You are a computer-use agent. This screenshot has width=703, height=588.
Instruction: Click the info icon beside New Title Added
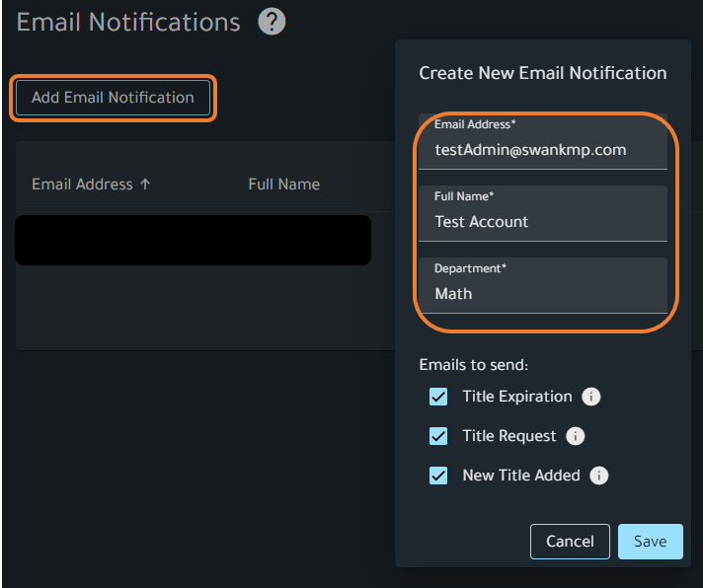click(x=598, y=476)
